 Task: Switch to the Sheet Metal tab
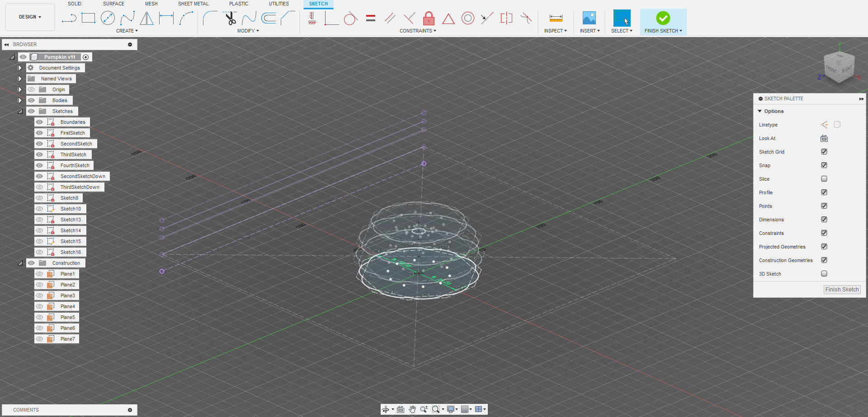click(193, 4)
